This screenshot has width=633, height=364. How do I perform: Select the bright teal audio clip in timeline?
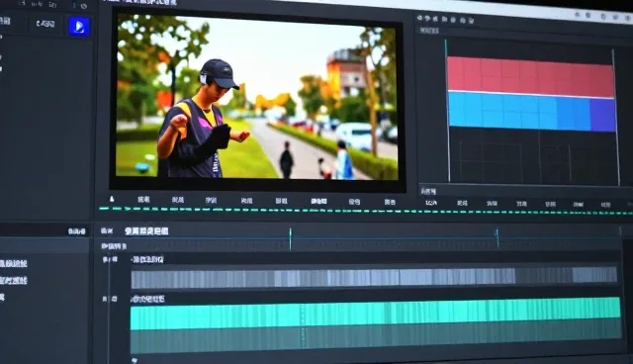click(x=376, y=315)
